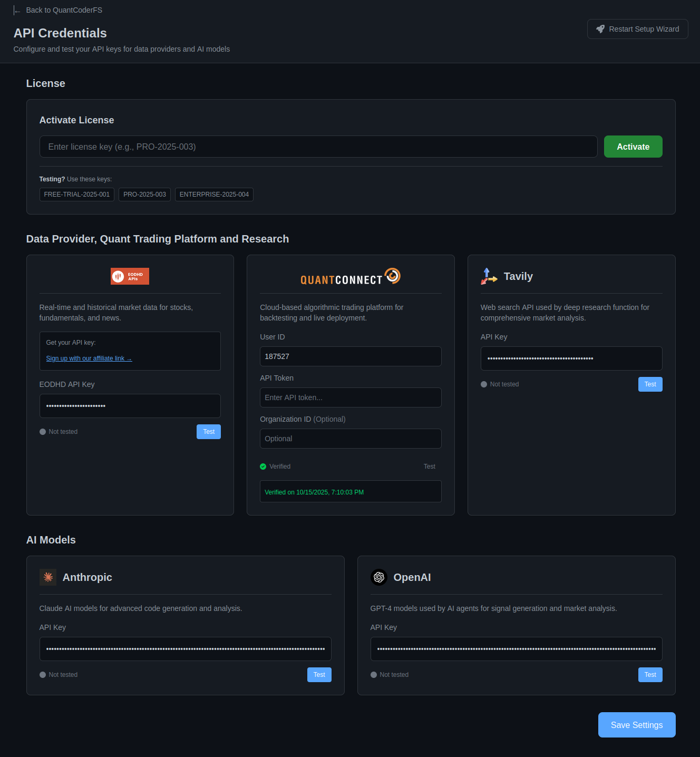Click the Not tested status dot for Tavily
This screenshot has width=700, height=757.
483,384
